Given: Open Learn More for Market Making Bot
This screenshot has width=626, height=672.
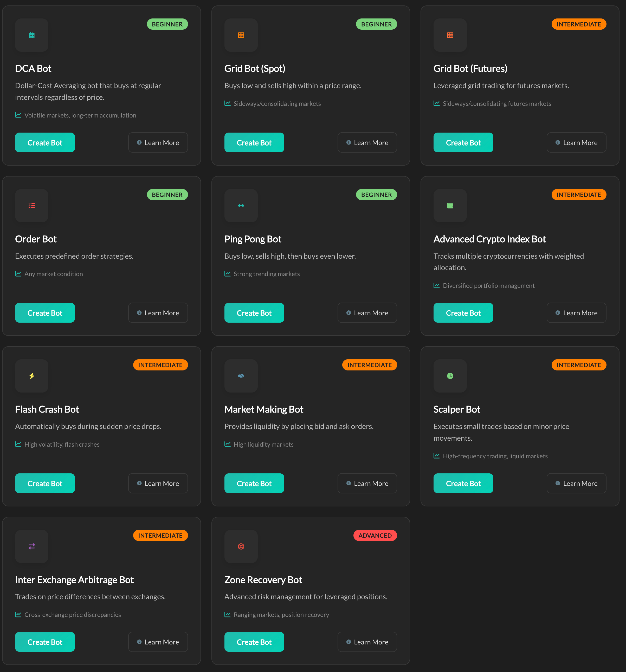Looking at the screenshot, I should pyautogui.click(x=367, y=483).
